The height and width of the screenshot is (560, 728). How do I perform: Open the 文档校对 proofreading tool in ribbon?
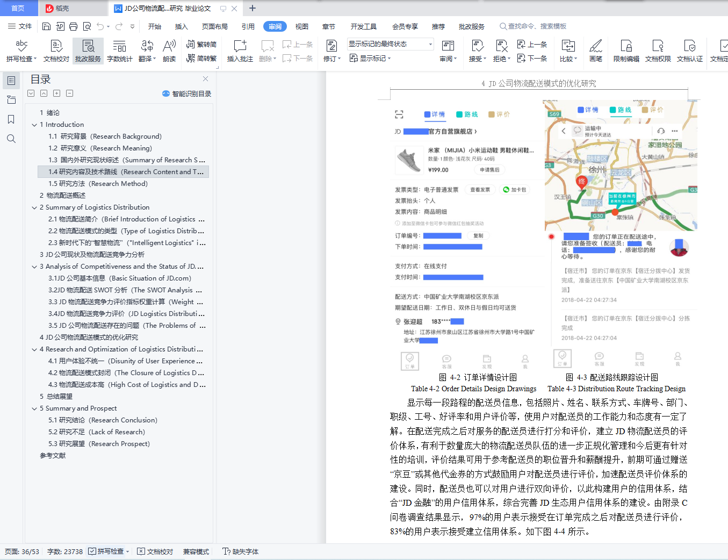pyautogui.click(x=56, y=51)
